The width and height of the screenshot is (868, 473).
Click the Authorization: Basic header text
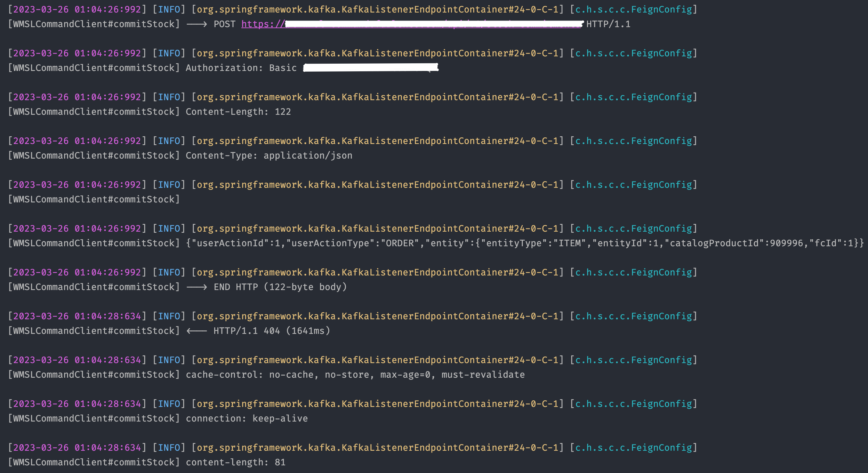click(x=241, y=68)
